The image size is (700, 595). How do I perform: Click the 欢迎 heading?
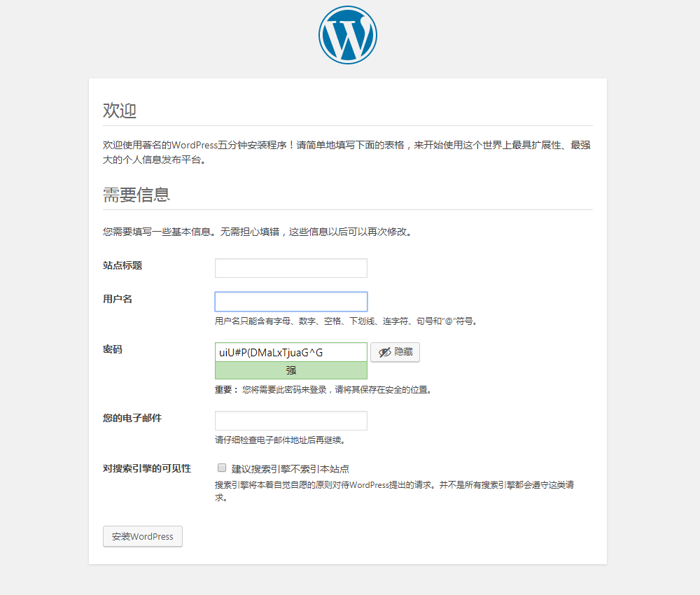pos(120,111)
